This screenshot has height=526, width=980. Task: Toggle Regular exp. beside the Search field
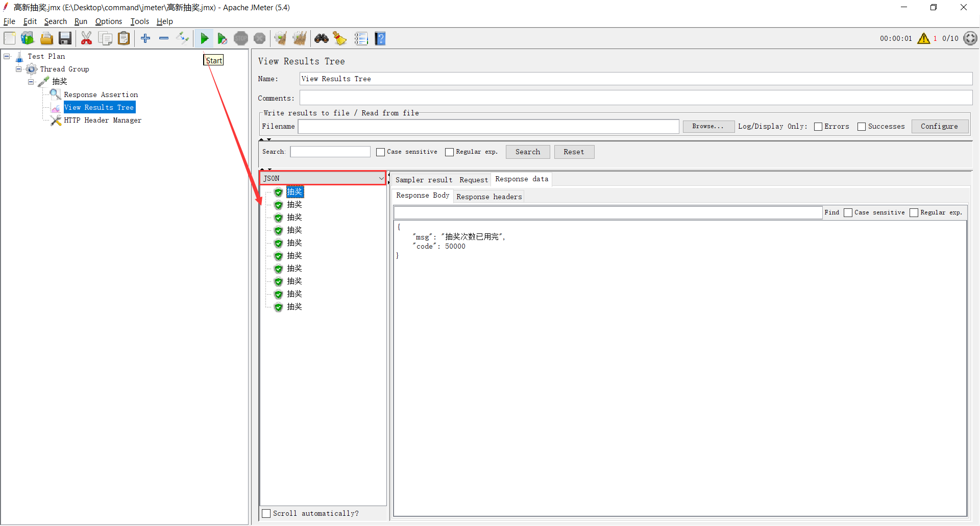449,152
